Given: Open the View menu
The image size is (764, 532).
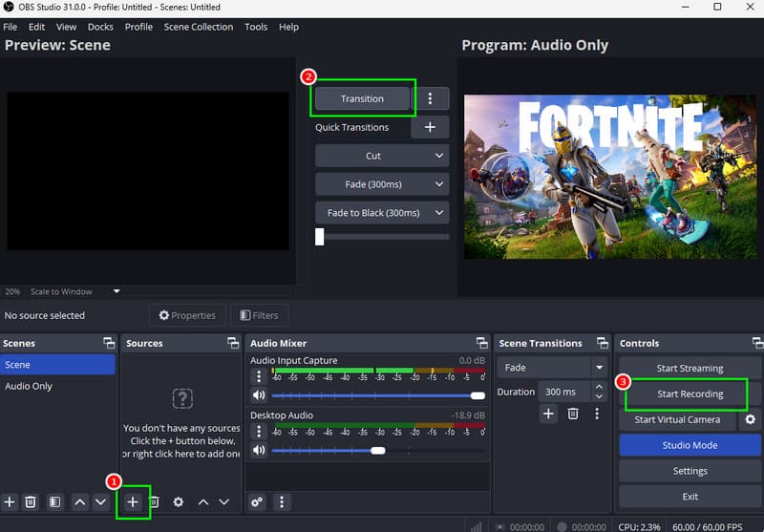Looking at the screenshot, I should [66, 27].
